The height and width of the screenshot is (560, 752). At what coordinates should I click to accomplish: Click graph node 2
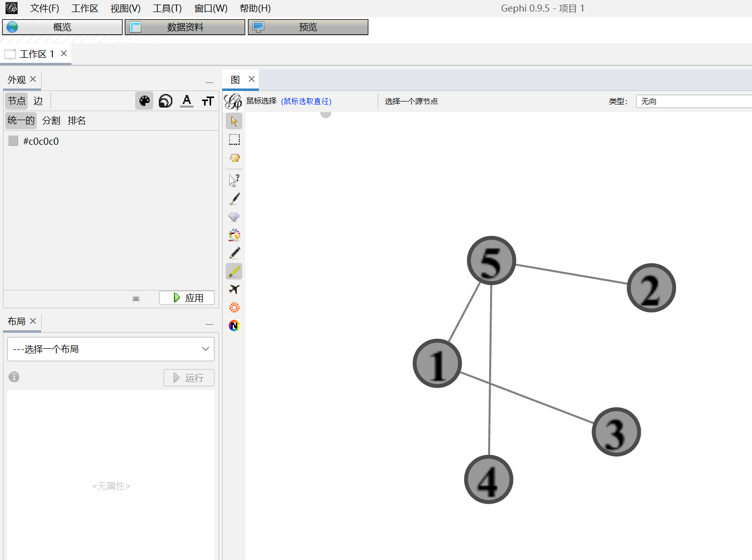(x=651, y=288)
